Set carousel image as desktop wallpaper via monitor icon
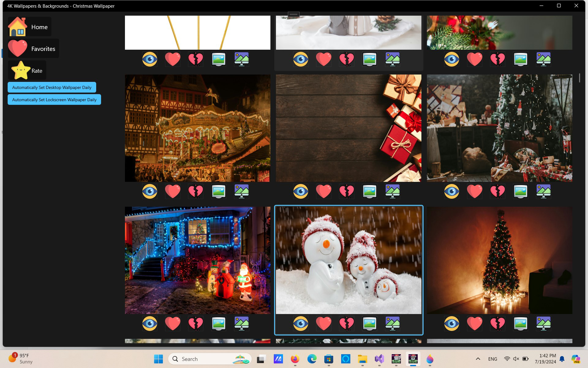The width and height of the screenshot is (588, 368). point(241,191)
